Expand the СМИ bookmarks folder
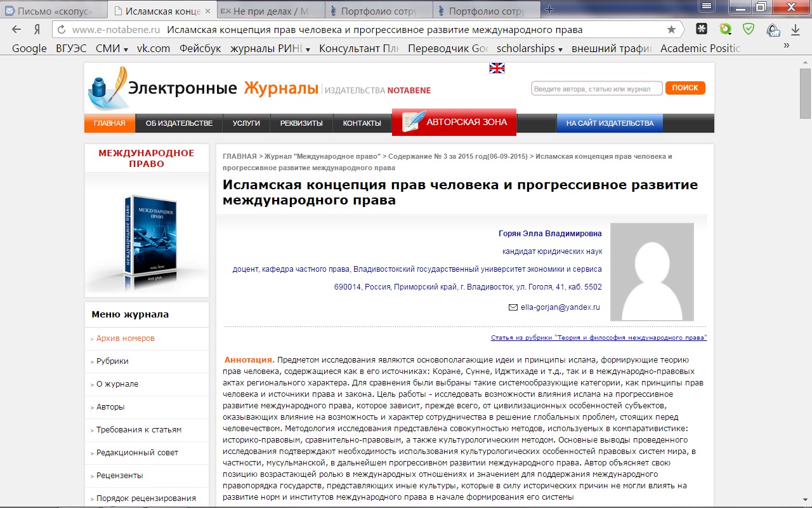This screenshot has height=508, width=812. click(112, 48)
